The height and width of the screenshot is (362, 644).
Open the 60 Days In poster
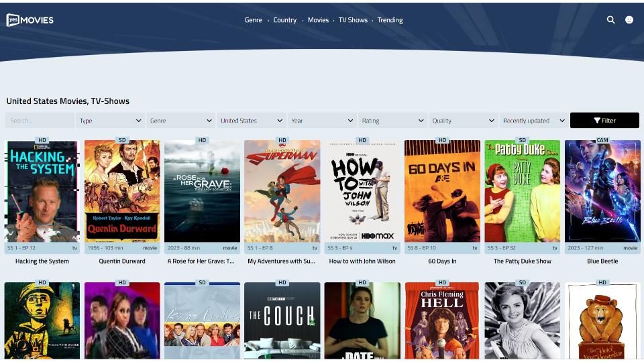[442, 191]
